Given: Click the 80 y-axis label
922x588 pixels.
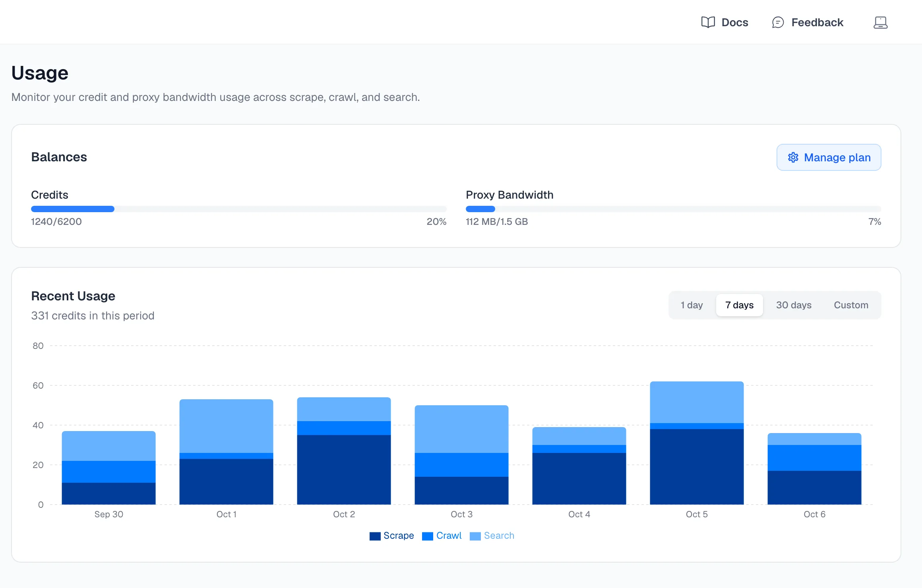Looking at the screenshot, I should tap(38, 346).
